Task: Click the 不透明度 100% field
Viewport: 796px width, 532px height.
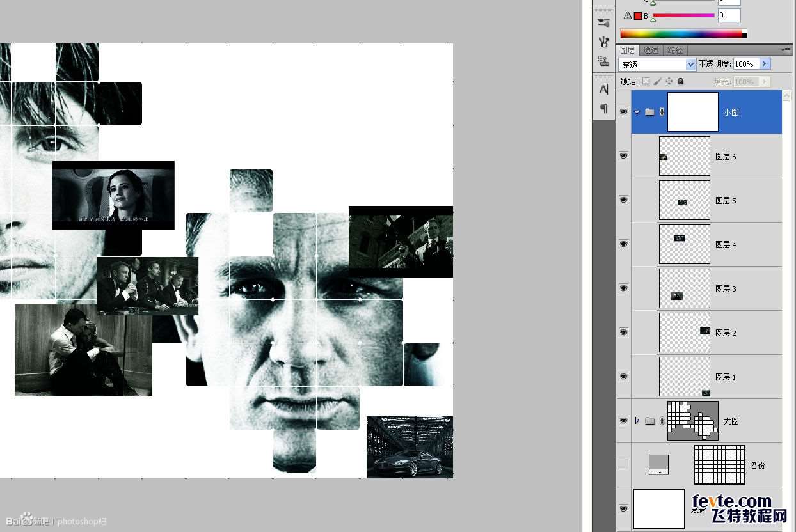Action: (x=745, y=64)
